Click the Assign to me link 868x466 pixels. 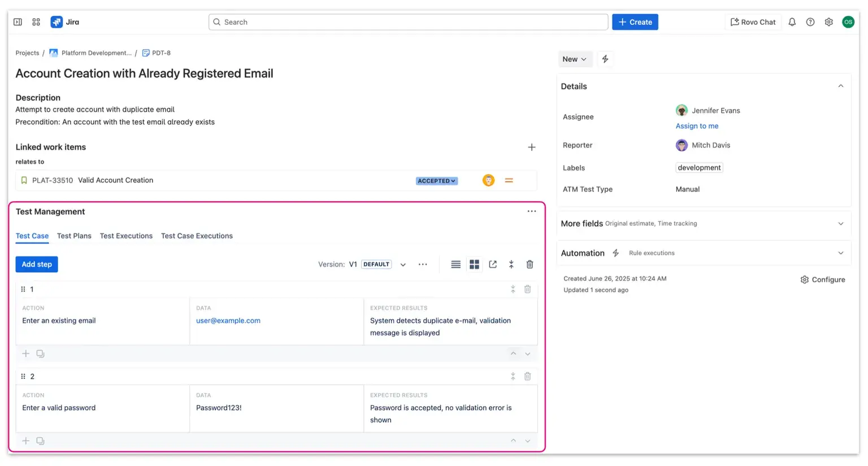click(x=697, y=125)
